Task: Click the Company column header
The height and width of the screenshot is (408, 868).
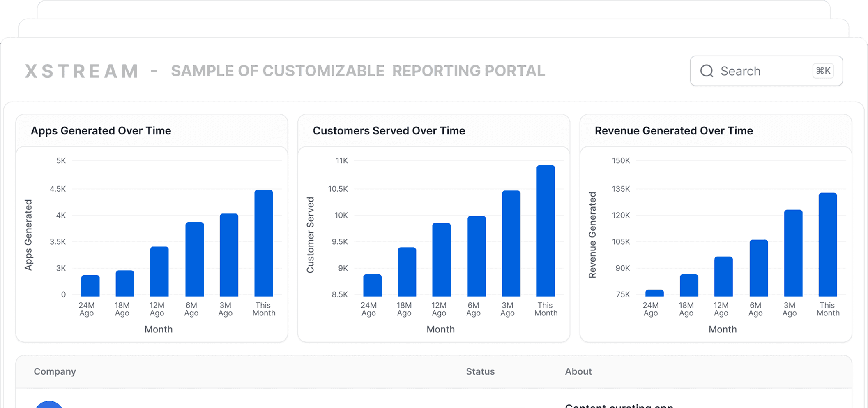Action: coord(55,371)
